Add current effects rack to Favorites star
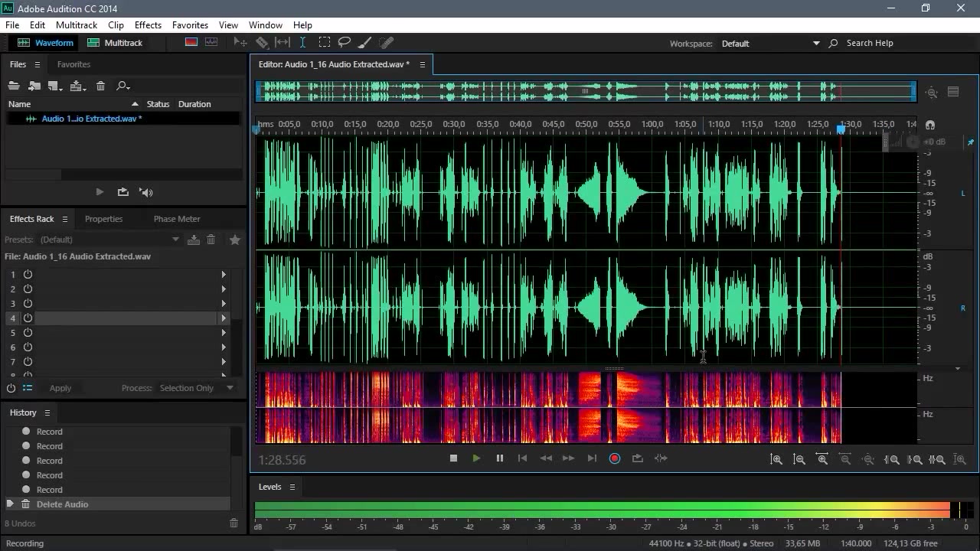The image size is (980, 551). (235, 240)
